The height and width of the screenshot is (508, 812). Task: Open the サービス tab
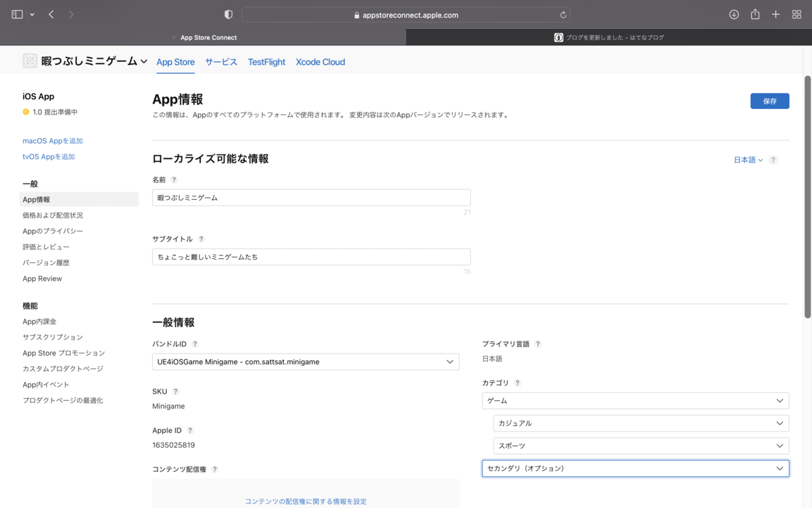tap(221, 62)
